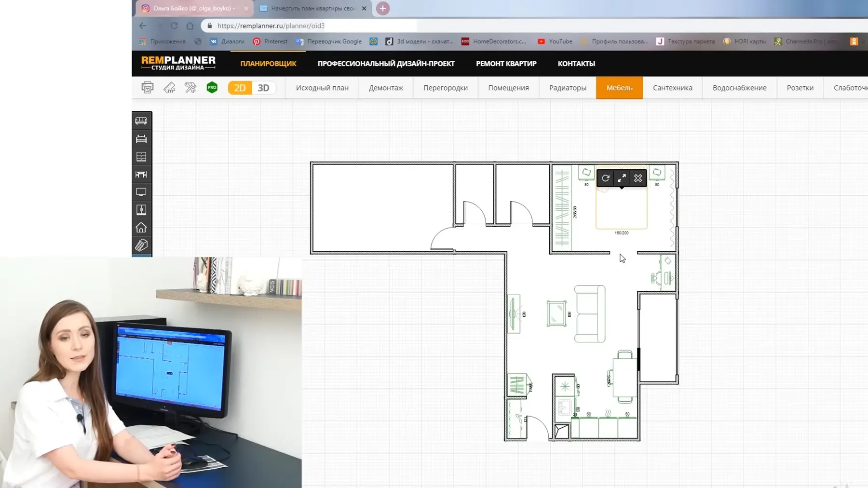Screen dimensions: 868x488
Task: Focus the remplanner.ru address bar
Action: click(x=309, y=26)
